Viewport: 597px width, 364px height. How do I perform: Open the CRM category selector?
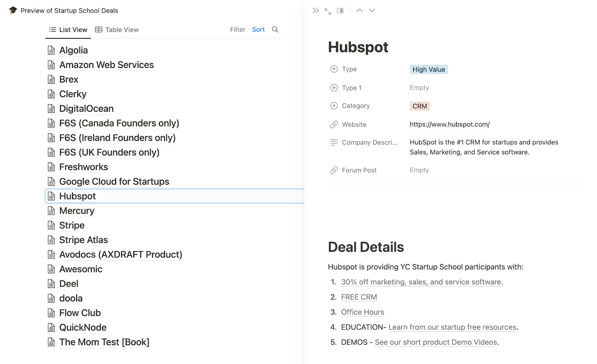pos(420,106)
